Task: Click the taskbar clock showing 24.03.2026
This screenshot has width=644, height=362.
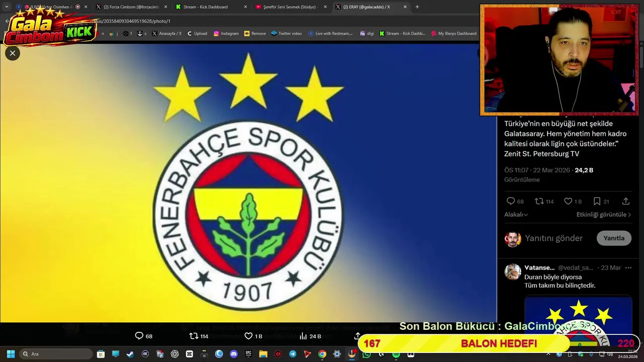Action: pos(627,354)
